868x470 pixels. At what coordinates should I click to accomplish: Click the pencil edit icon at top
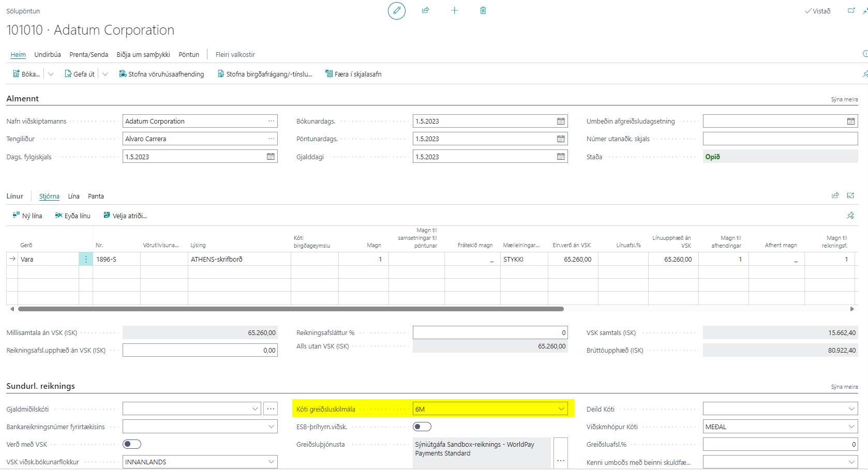pyautogui.click(x=397, y=11)
